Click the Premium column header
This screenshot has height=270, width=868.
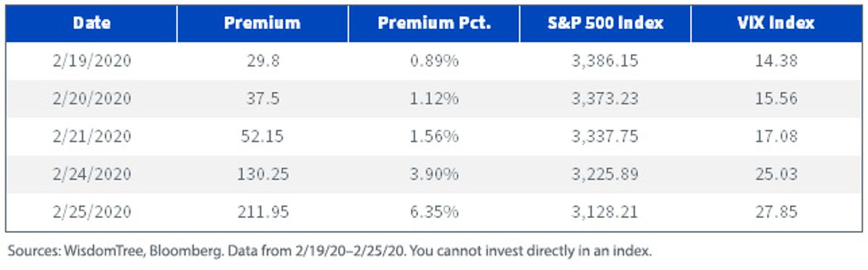[263, 23]
